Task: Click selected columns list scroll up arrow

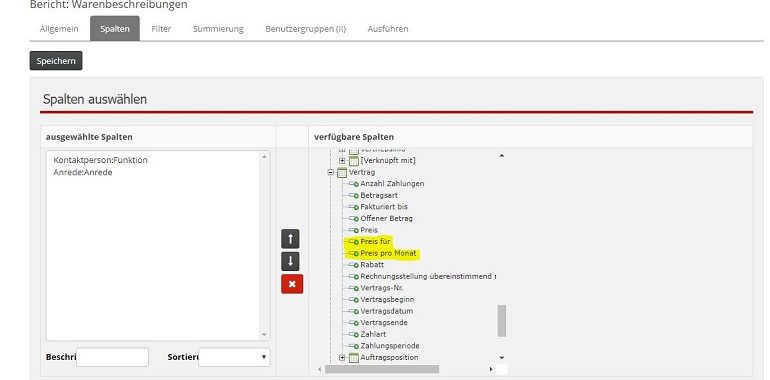Action: (265, 157)
